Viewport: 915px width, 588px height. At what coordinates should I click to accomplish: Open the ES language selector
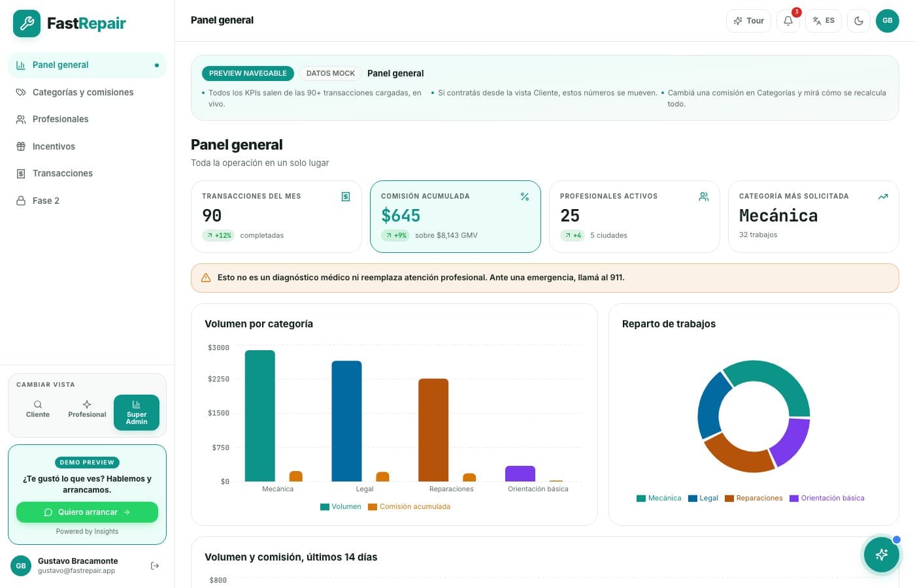coord(823,21)
